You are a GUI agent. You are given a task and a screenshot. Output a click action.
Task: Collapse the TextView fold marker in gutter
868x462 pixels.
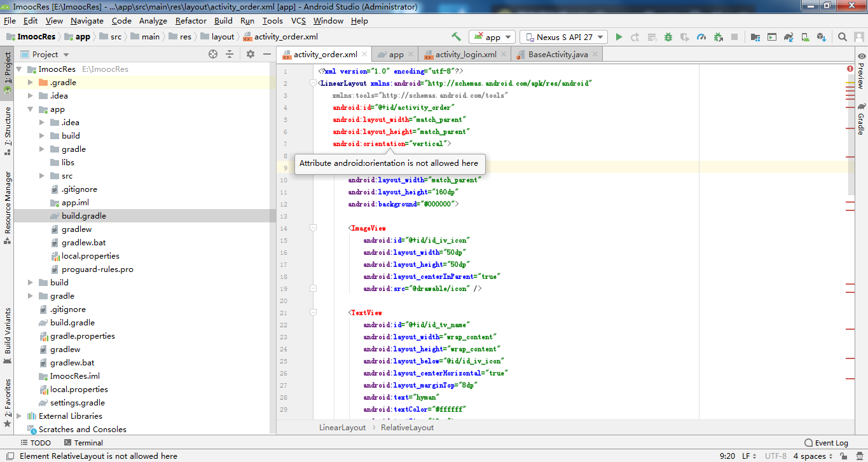click(x=312, y=312)
